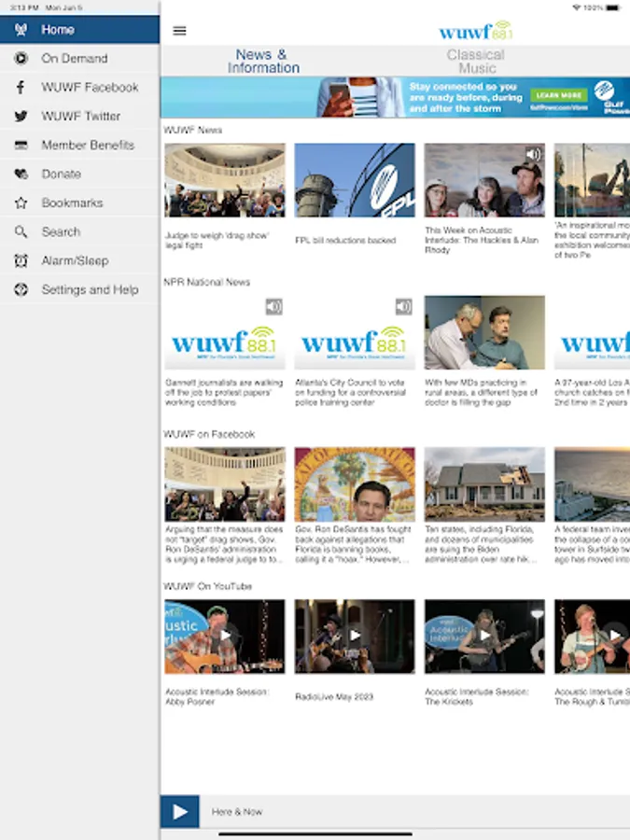Open the Gov. Ron DeSantis Facebook post
The image size is (630, 840).
(355, 505)
